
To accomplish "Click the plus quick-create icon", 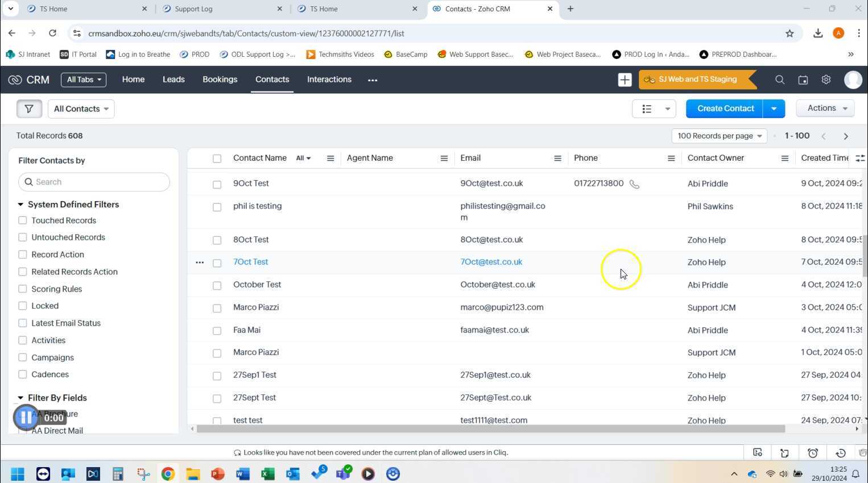I will (x=625, y=80).
